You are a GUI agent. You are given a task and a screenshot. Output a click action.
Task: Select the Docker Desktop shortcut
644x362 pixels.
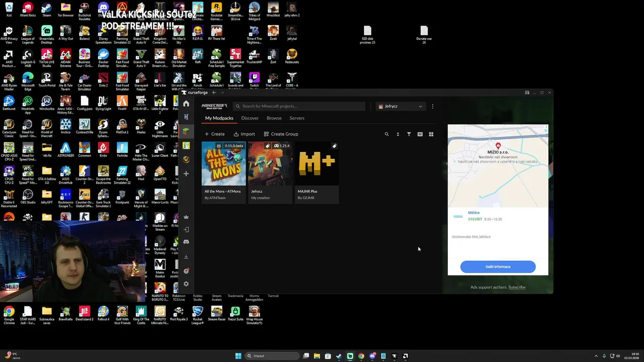[103, 58]
